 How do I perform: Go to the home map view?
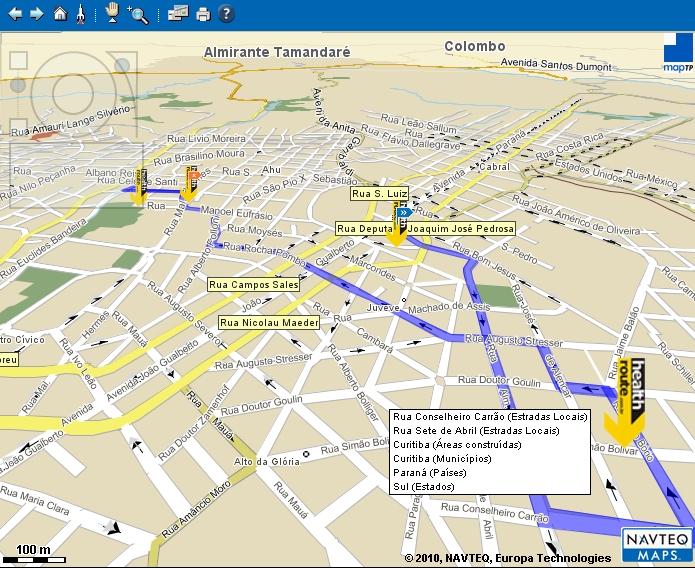pos(60,14)
